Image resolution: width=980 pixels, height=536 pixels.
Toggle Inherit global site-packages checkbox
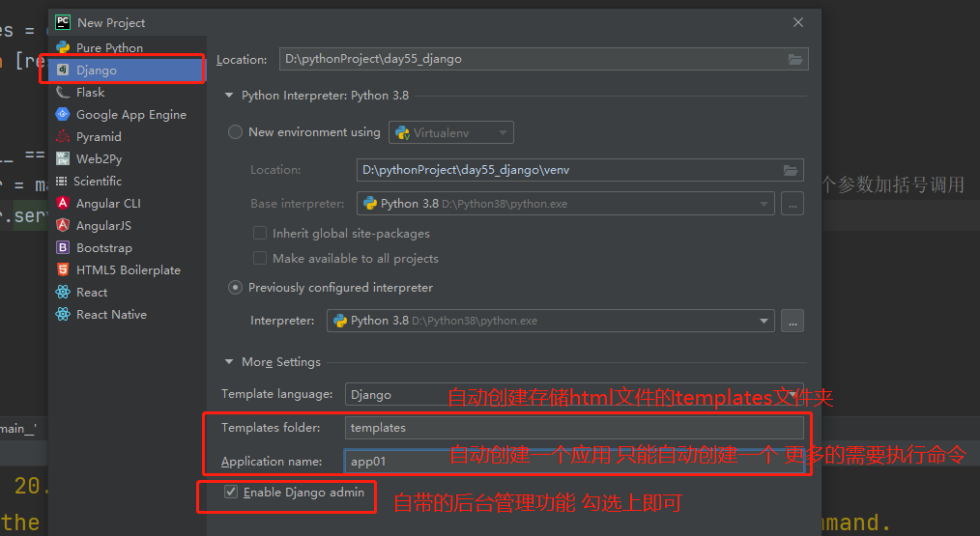click(259, 233)
